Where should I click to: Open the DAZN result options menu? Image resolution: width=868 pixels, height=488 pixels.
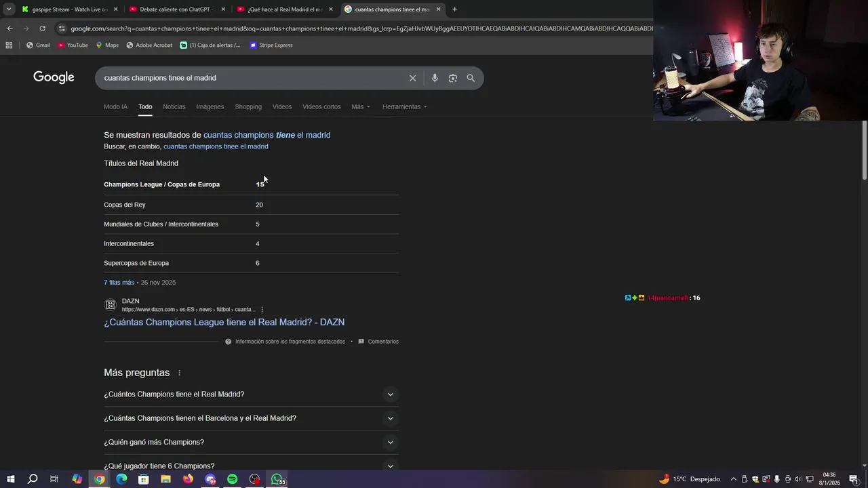click(262, 310)
